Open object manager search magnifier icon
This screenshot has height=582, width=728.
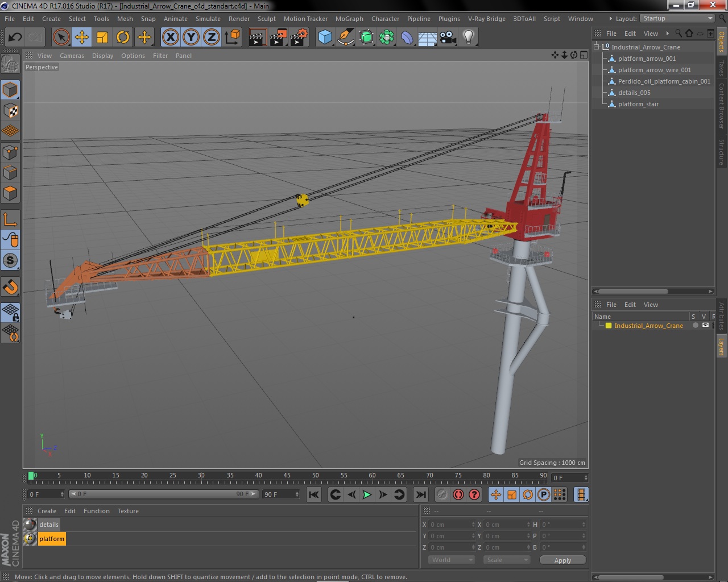(x=679, y=34)
